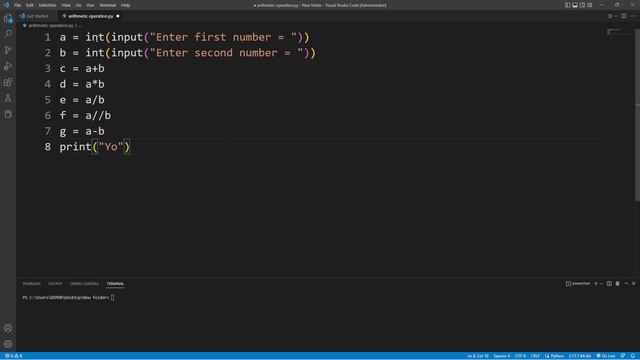The width and height of the screenshot is (640, 360).
Task: Kill the terminal with trash icon
Action: (617, 284)
